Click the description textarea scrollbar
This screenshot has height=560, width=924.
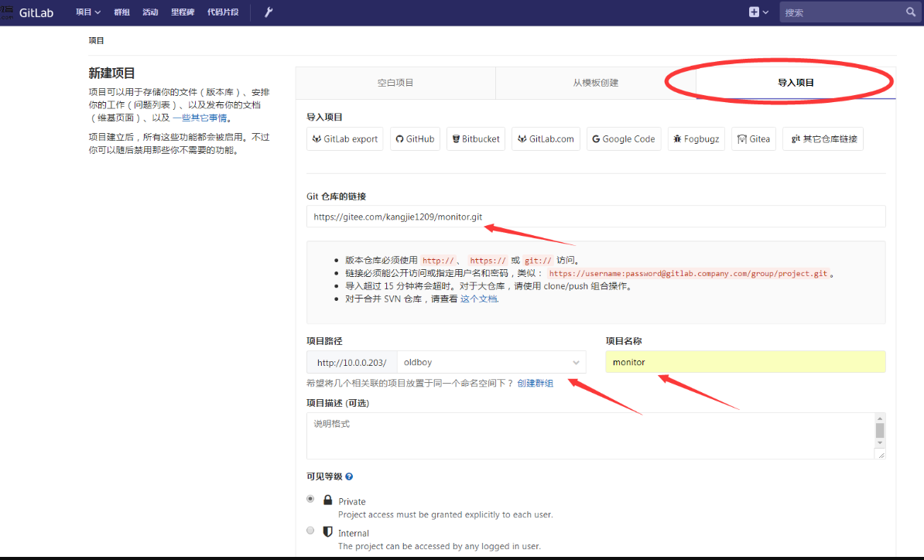click(x=880, y=431)
